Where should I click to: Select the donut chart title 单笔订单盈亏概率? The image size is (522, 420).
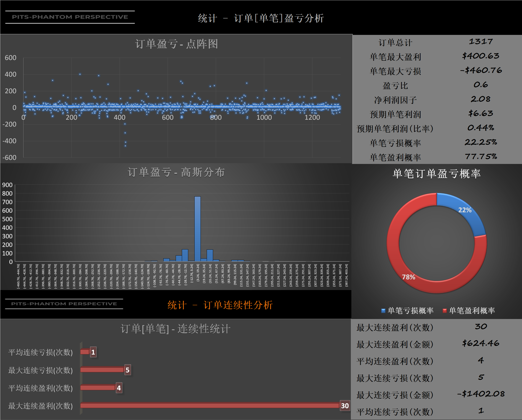(x=436, y=174)
